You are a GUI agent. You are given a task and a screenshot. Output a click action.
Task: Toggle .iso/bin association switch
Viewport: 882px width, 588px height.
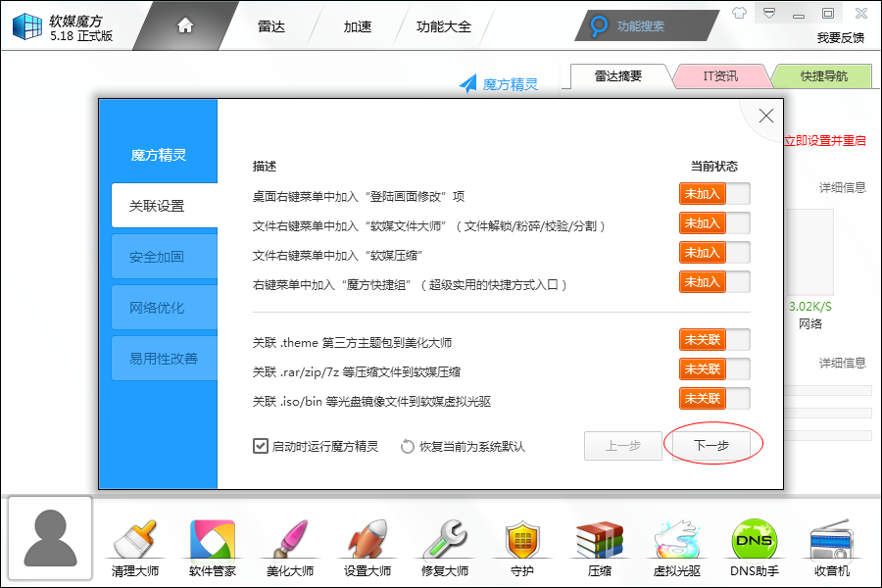click(x=714, y=399)
